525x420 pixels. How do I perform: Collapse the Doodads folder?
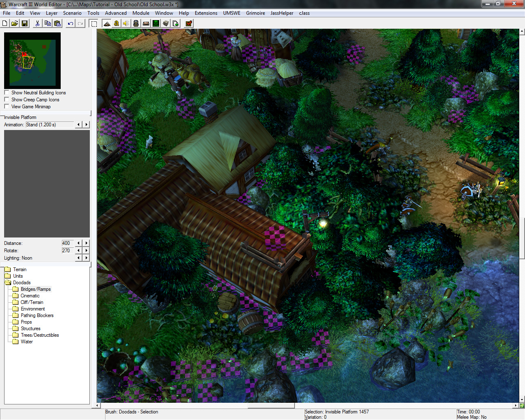(x=18, y=283)
